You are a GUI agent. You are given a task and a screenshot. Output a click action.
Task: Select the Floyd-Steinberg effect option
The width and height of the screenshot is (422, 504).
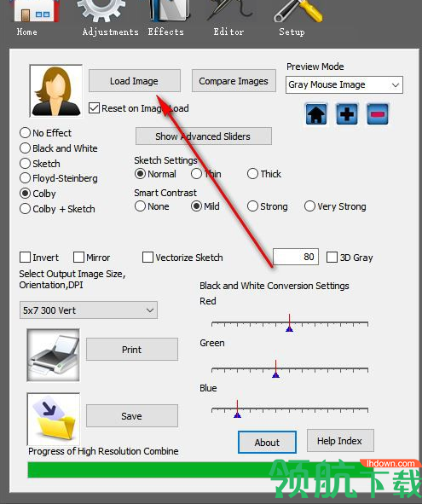pyautogui.click(x=25, y=178)
